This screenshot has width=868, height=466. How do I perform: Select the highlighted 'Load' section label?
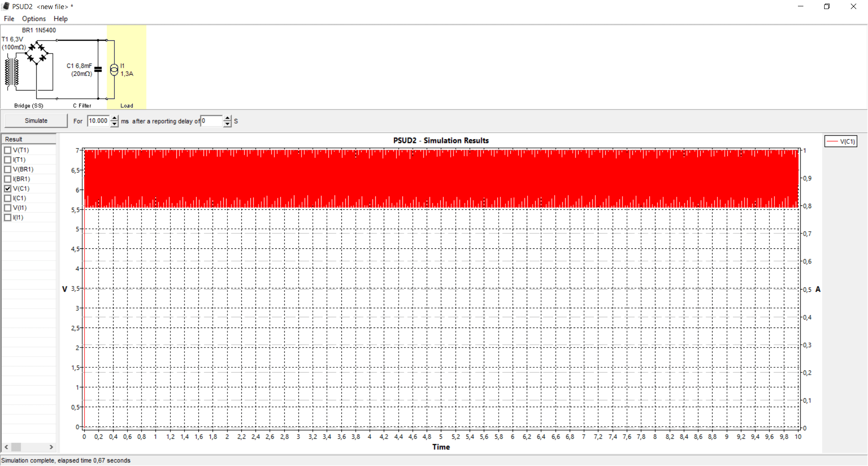(127, 105)
